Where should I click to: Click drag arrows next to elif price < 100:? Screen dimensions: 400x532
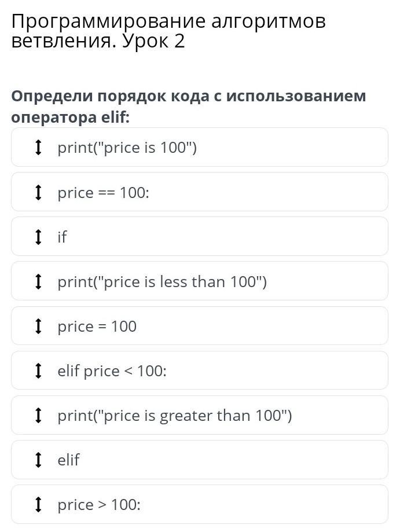(38, 370)
